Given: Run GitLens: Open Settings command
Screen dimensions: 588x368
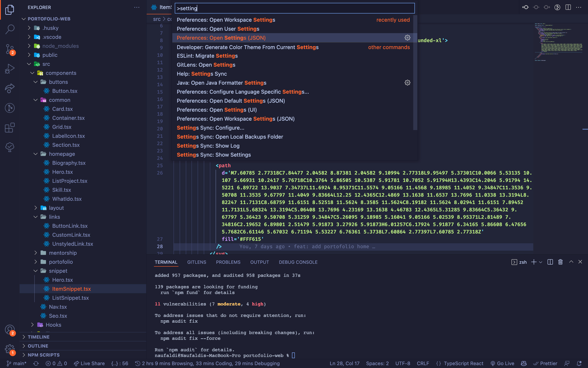Looking at the screenshot, I should 293,65.
